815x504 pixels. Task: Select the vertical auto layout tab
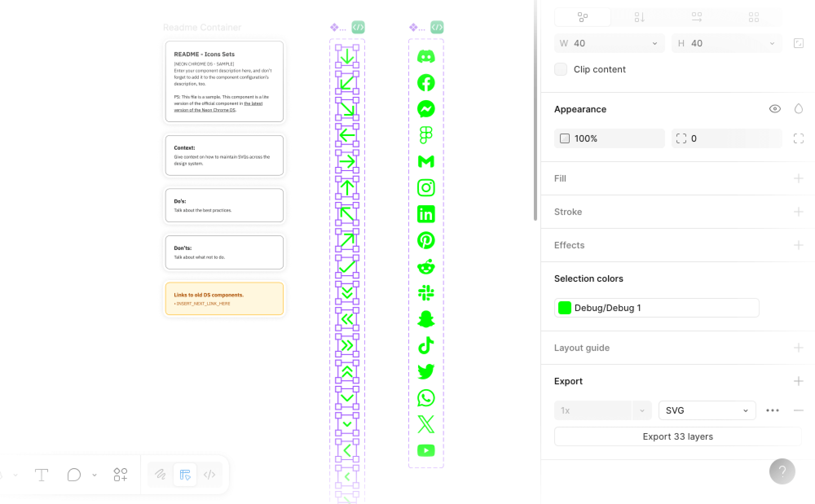point(639,17)
